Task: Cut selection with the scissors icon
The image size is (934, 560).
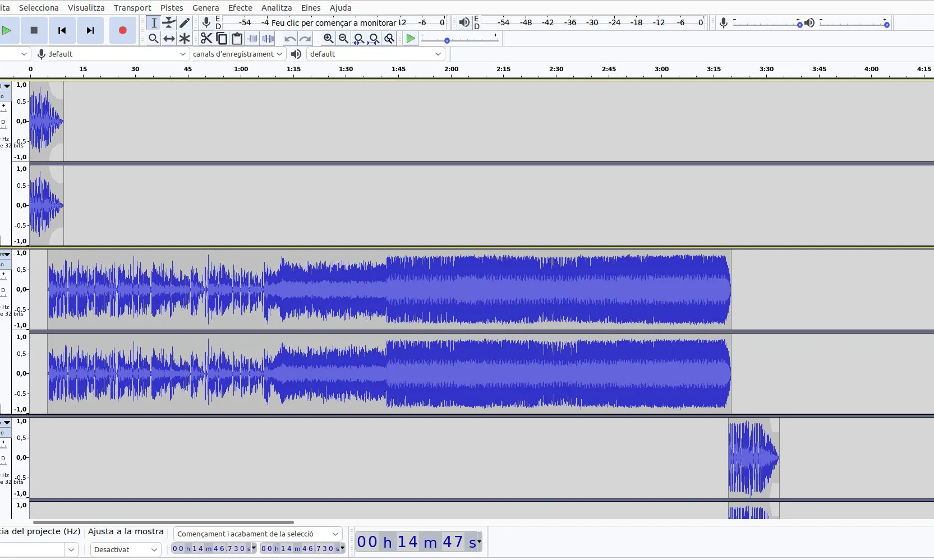Action: click(x=206, y=38)
